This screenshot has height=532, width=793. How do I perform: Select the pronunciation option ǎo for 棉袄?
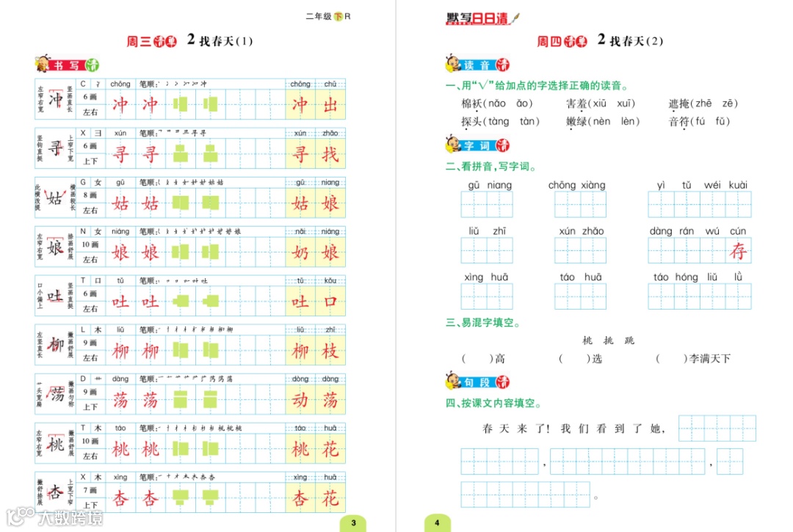522,103
